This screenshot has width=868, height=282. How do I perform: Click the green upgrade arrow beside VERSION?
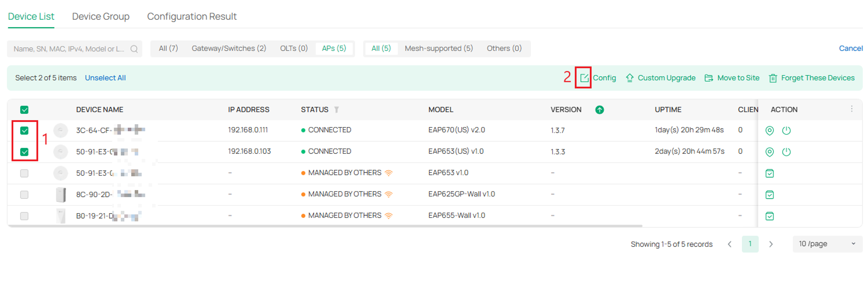(600, 110)
